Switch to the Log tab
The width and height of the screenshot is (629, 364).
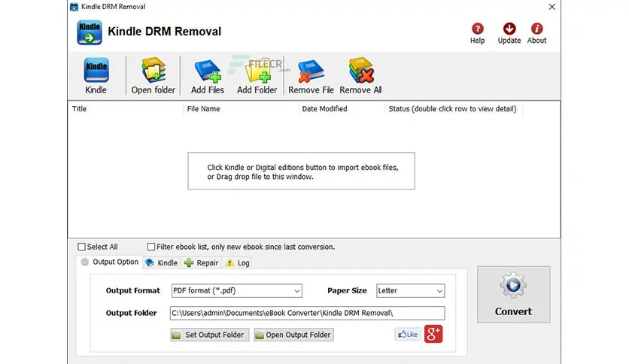pos(238,263)
